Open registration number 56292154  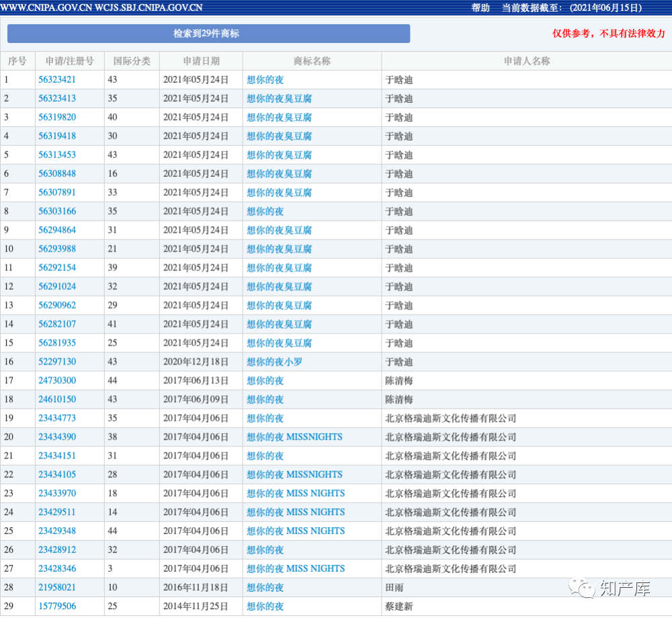coord(57,268)
